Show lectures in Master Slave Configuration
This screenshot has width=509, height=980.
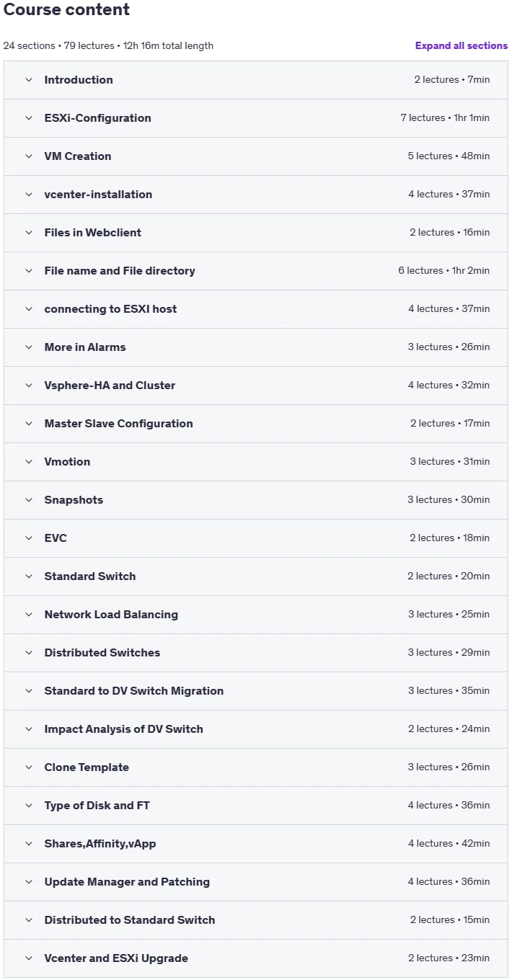click(256, 424)
